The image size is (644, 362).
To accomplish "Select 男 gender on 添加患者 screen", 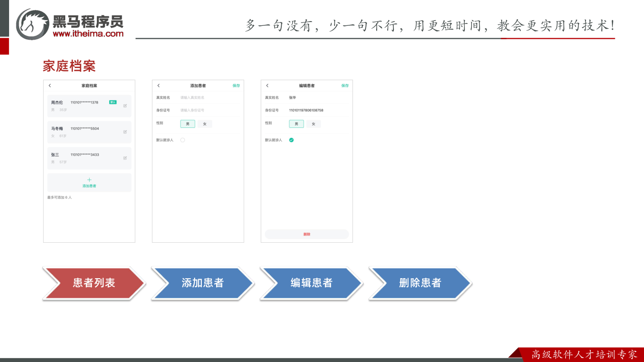I will point(187,124).
